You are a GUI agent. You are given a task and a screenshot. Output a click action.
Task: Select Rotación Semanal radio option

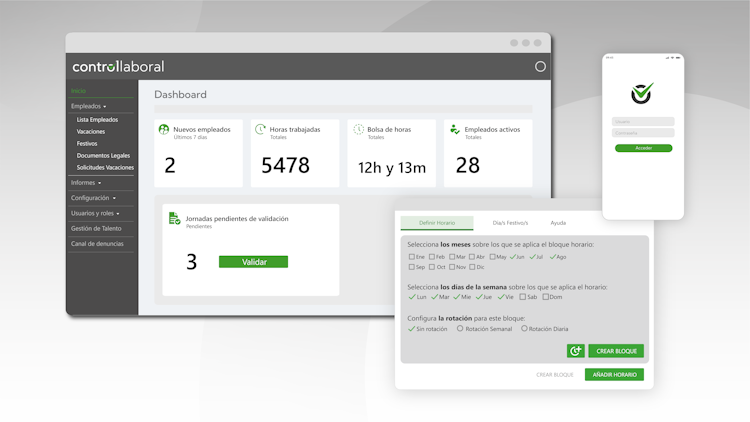pyautogui.click(x=460, y=329)
